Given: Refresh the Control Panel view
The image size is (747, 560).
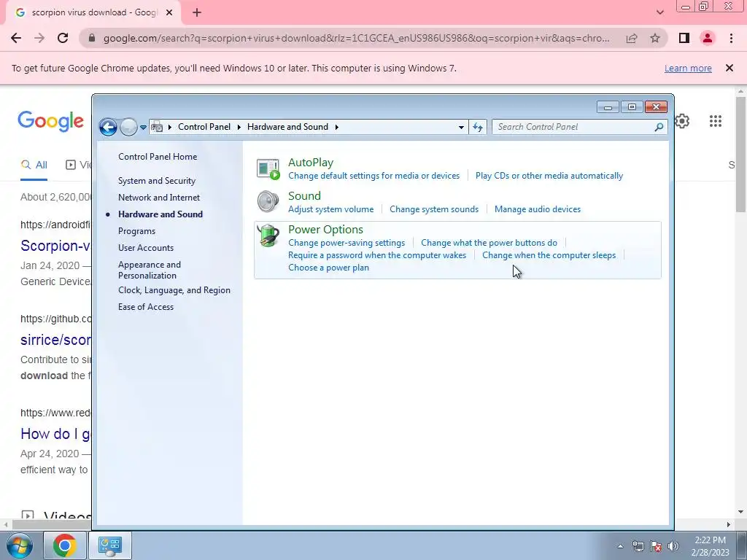Looking at the screenshot, I should point(478,127).
